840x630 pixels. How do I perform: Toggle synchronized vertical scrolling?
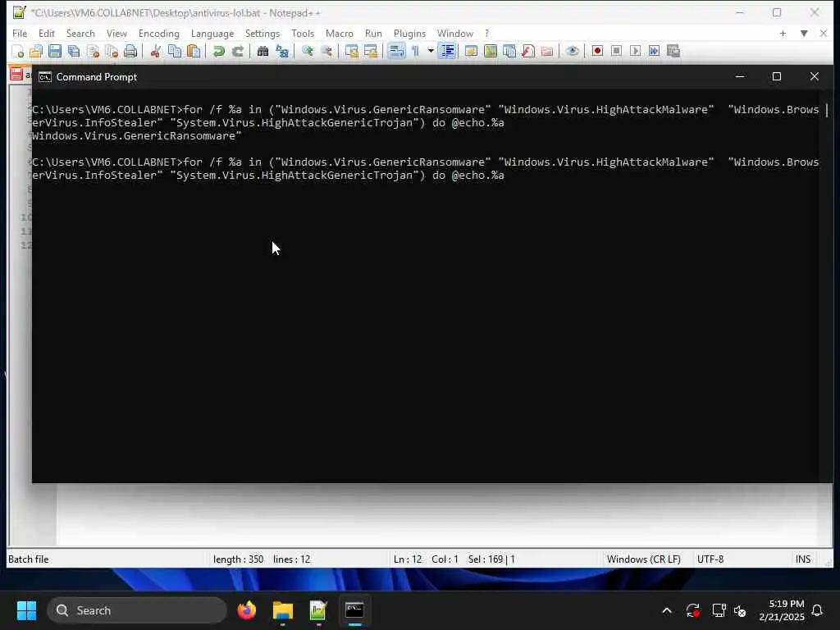click(351, 52)
